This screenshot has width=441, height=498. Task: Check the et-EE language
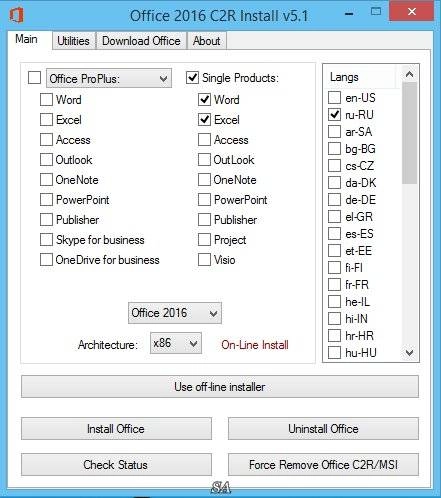click(x=334, y=251)
